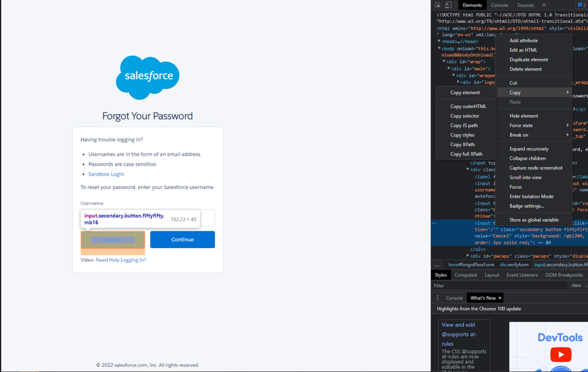Open the DOM Breakpoints tab
This screenshot has height=372, width=588.
(x=564, y=275)
